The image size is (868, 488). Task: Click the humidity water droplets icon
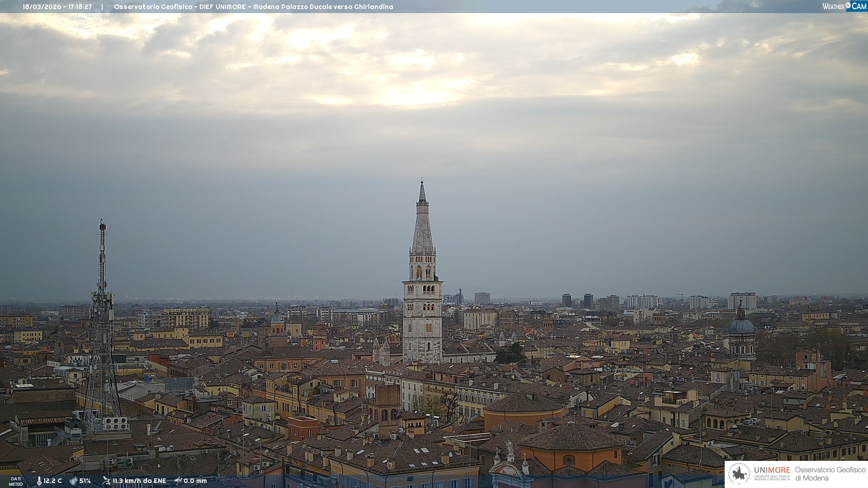pyautogui.click(x=73, y=481)
